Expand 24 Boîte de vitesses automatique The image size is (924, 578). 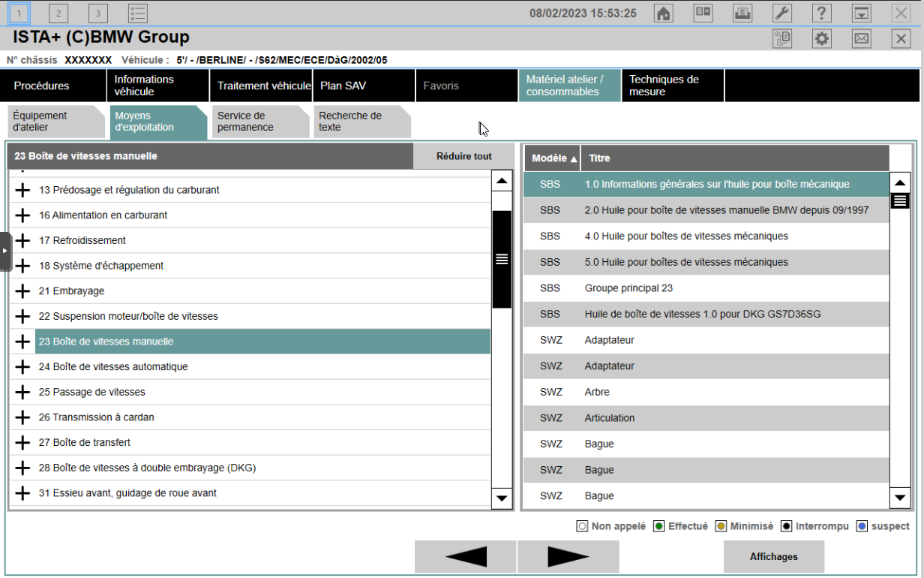click(23, 367)
